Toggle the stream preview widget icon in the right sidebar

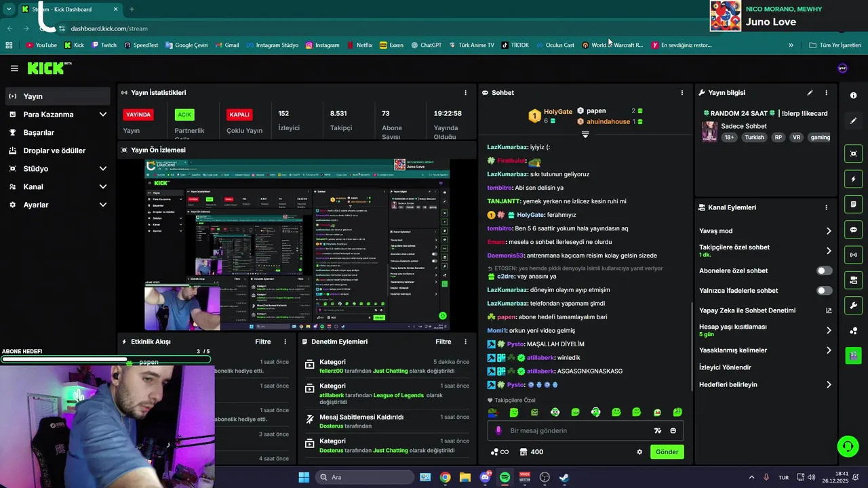(x=854, y=154)
